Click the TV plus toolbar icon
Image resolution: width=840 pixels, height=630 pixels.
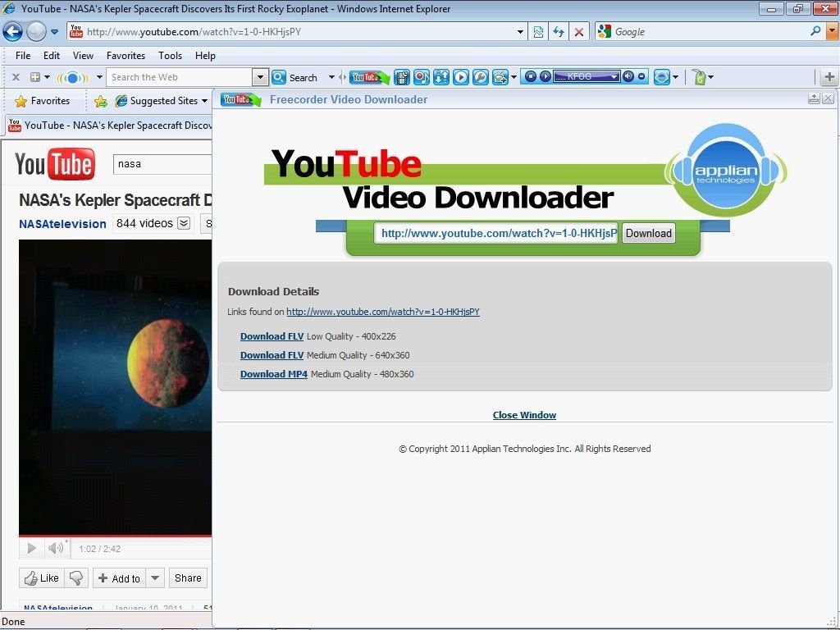[x=500, y=77]
